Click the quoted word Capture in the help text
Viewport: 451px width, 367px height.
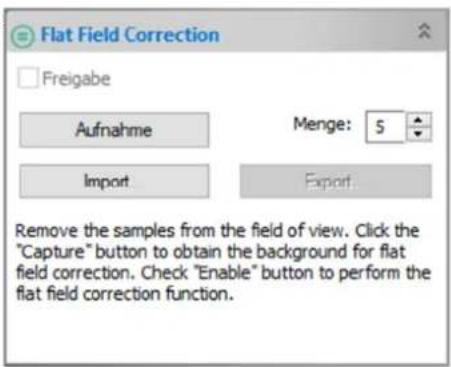(x=52, y=252)
